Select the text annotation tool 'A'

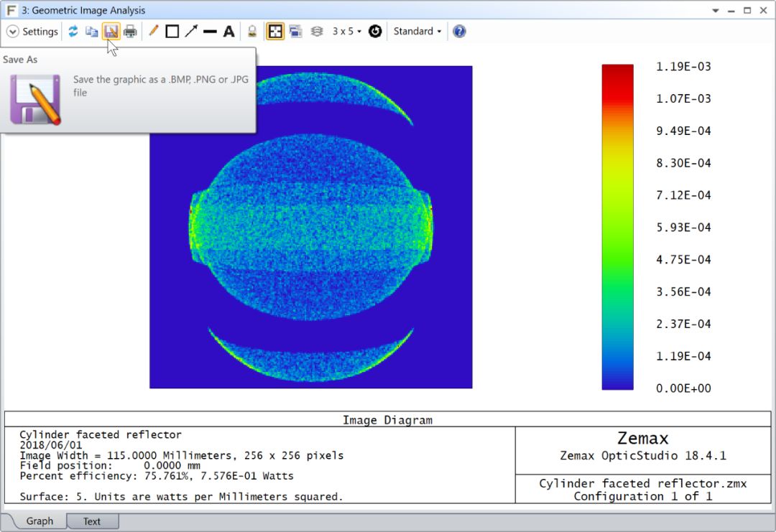click(228, 32)
